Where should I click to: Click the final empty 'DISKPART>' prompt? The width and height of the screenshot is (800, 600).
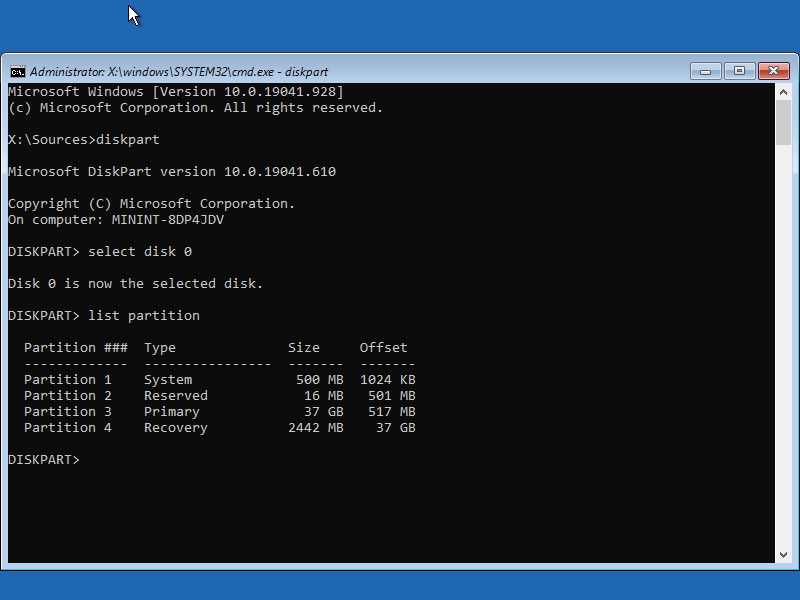[x=44, y=460]
